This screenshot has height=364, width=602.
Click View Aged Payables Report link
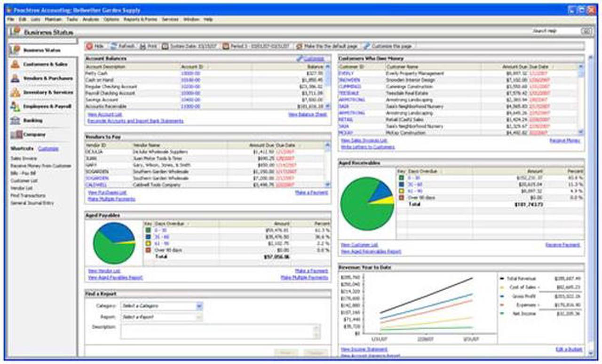pos(115,278)
